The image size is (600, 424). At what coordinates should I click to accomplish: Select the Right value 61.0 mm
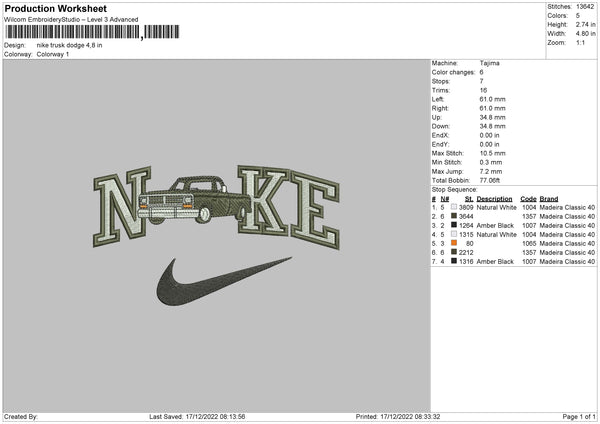(x=492, y=108)
